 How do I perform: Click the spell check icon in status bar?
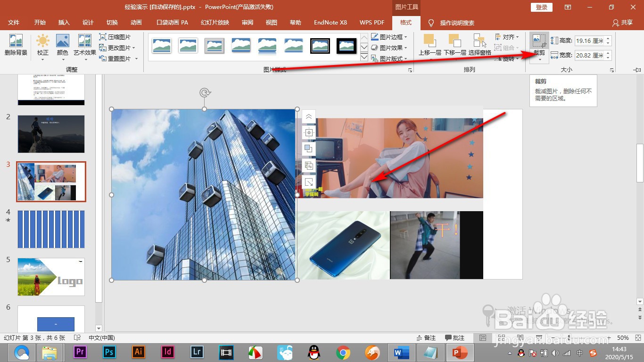[x=77, y=337]
